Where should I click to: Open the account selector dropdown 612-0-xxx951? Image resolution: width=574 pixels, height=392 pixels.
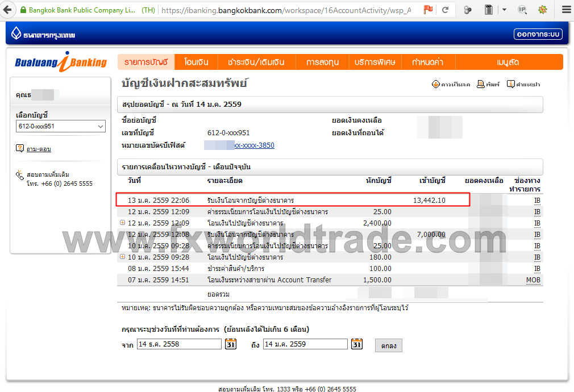pyautogui.click(x=61, y=126)
